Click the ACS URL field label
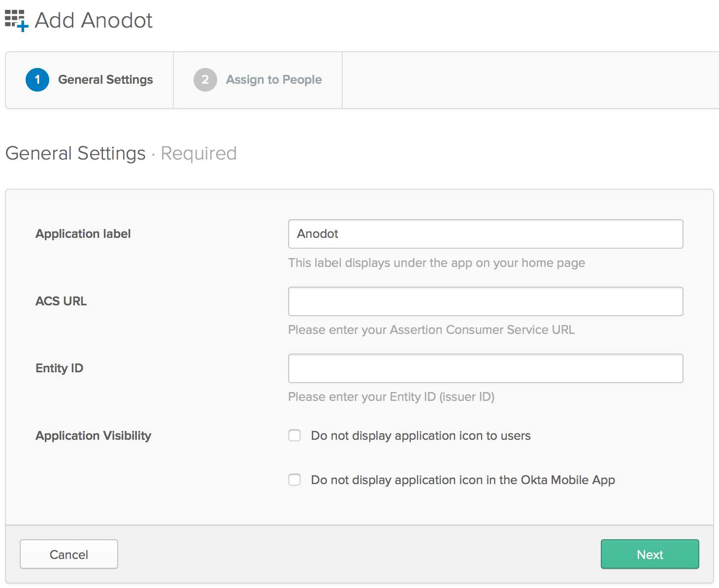This screenshot has width=719, height=588. coord(61,301)
